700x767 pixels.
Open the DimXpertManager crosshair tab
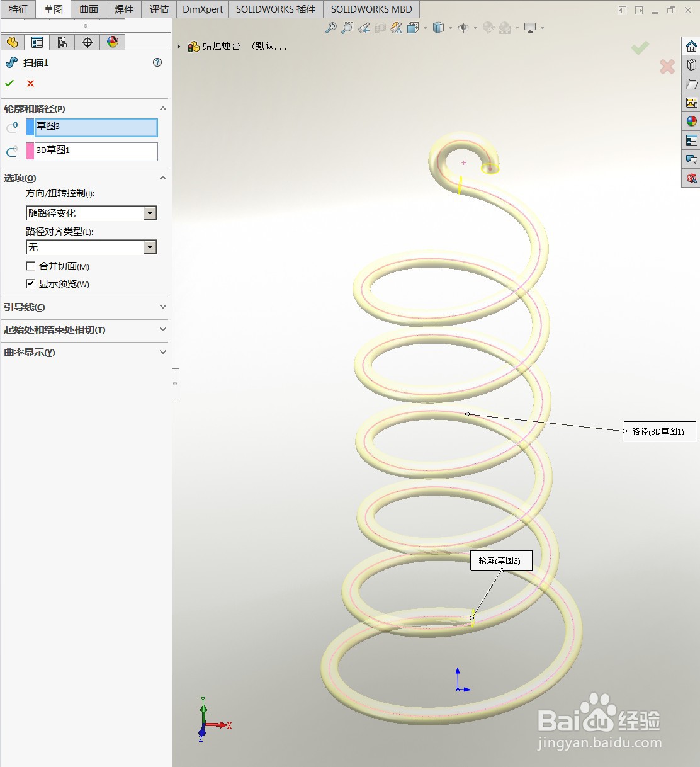(x=87, y=42)
